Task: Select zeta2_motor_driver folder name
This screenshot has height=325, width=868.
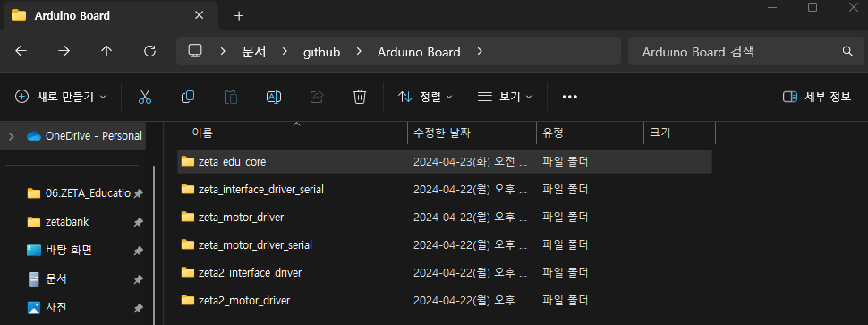Action: coord(244,300)
